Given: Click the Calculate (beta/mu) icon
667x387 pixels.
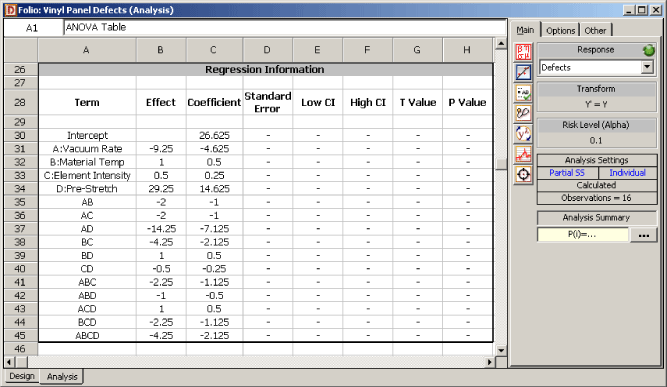Looking at the screenshot, I should tap(523, 52).
